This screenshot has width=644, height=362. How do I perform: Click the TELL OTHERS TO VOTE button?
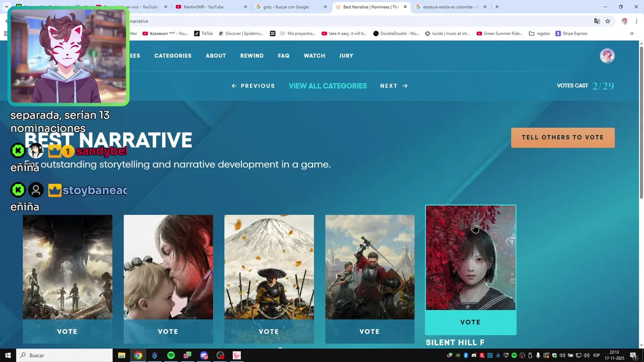click(x=562, y=138)
